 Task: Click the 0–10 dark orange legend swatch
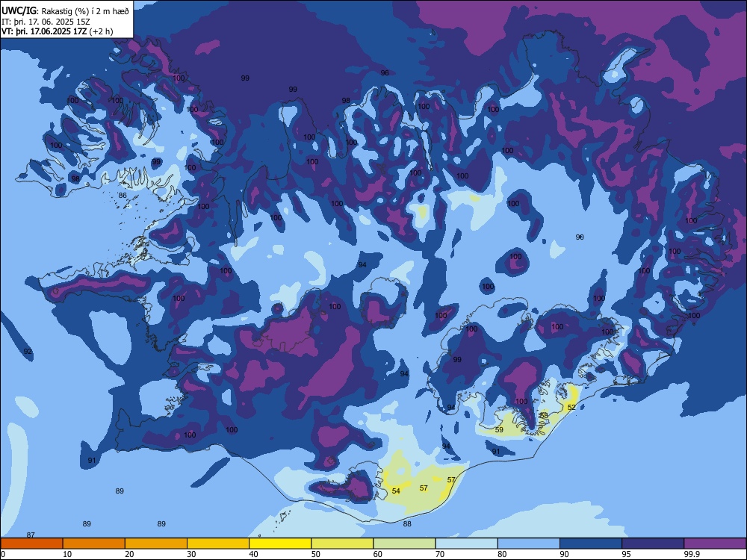tap(31, 544)
